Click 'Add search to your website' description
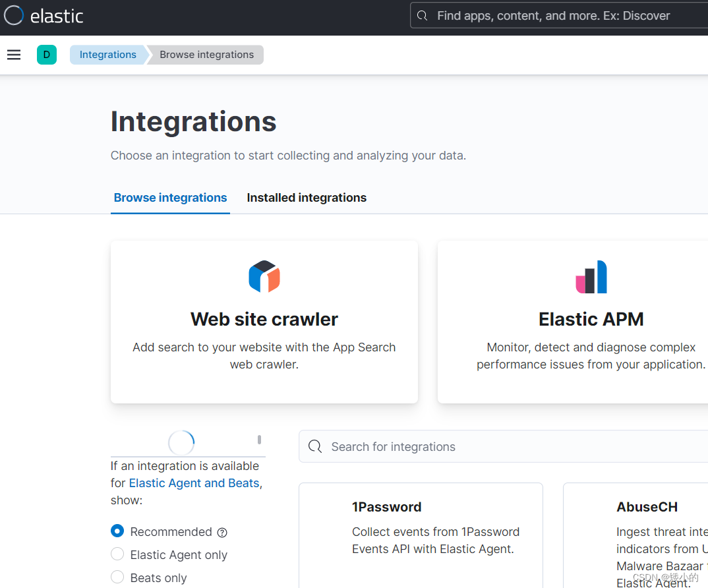Image resolution: width=708 pixels, height=588 pixels. [264, 356]
